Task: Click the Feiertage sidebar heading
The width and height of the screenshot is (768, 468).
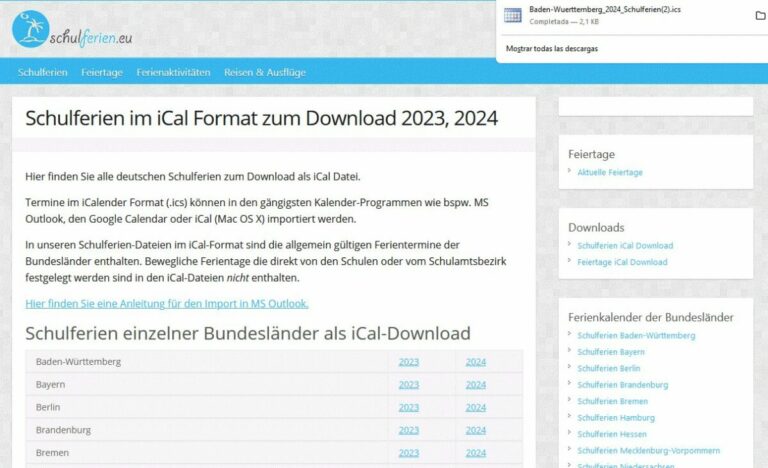Action: point(591,154)
